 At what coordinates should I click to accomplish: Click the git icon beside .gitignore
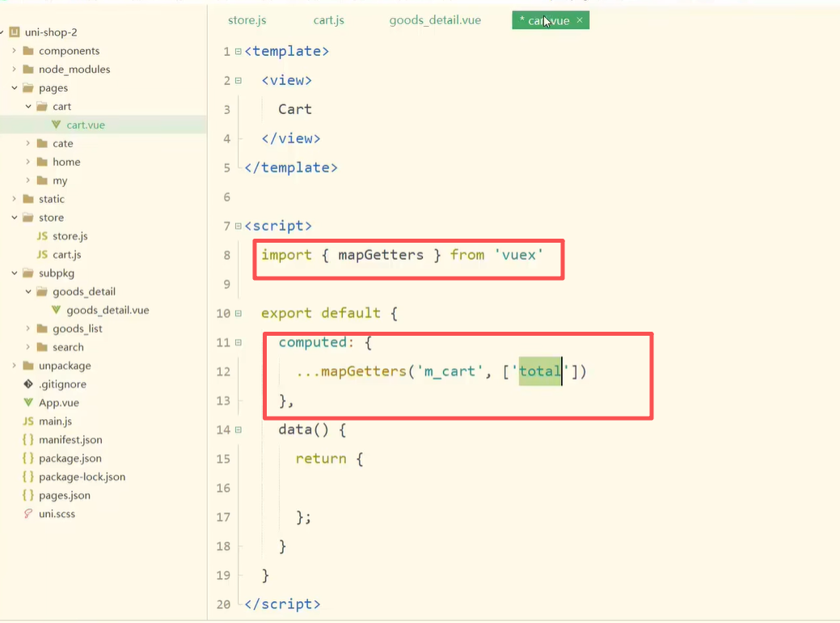coord(28,384)
